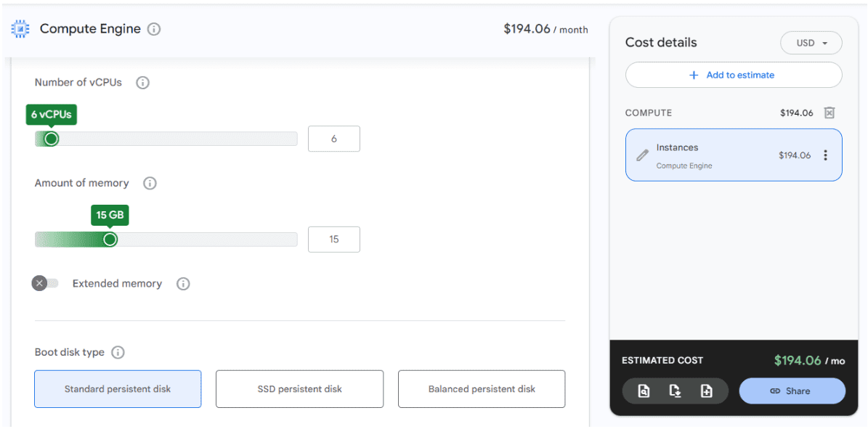Click the Compute Engine chip icon
This screenshot has height=429, width=868.
[20, 29]
